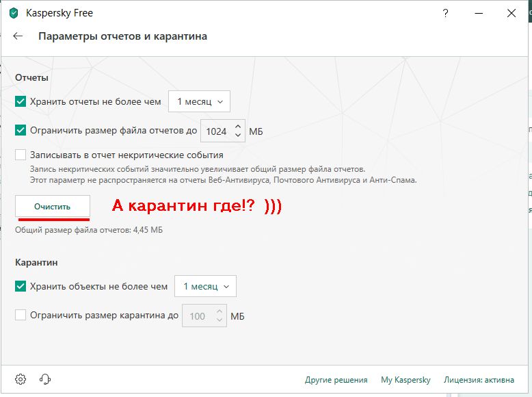Increase quarantine size limit with up arrow
The height and width of the screenshot is (397, 532).
coord(220,311)
